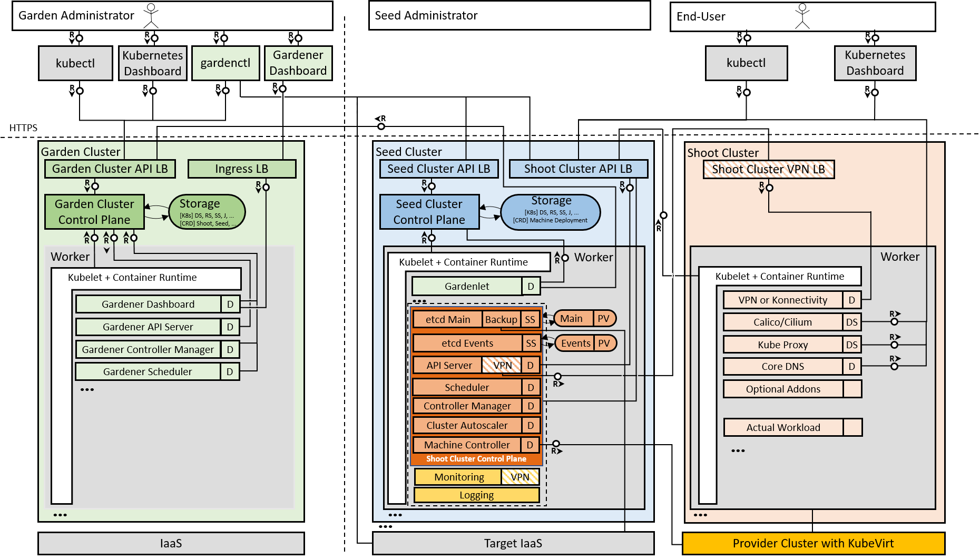This screenshot has width=980, height=559.
Task: Click the striped VPN box beside API Server
Action: [x=502, y=365]
